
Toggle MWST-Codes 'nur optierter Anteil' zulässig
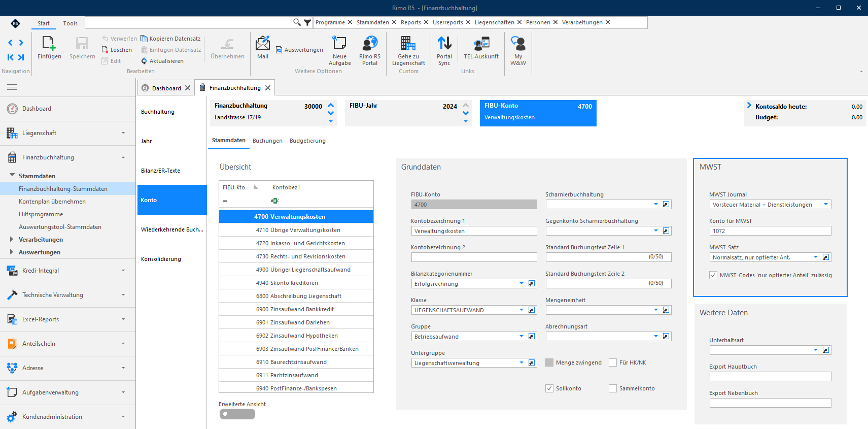coord(713,275)
